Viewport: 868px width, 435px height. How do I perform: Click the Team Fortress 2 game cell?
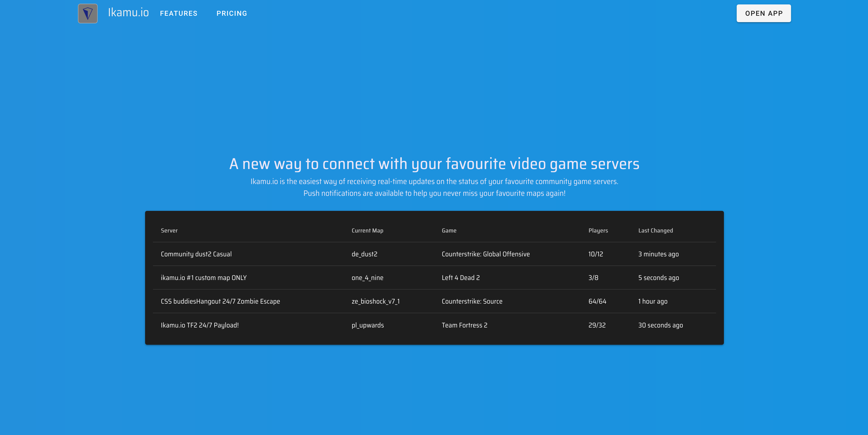coord(464,326)
